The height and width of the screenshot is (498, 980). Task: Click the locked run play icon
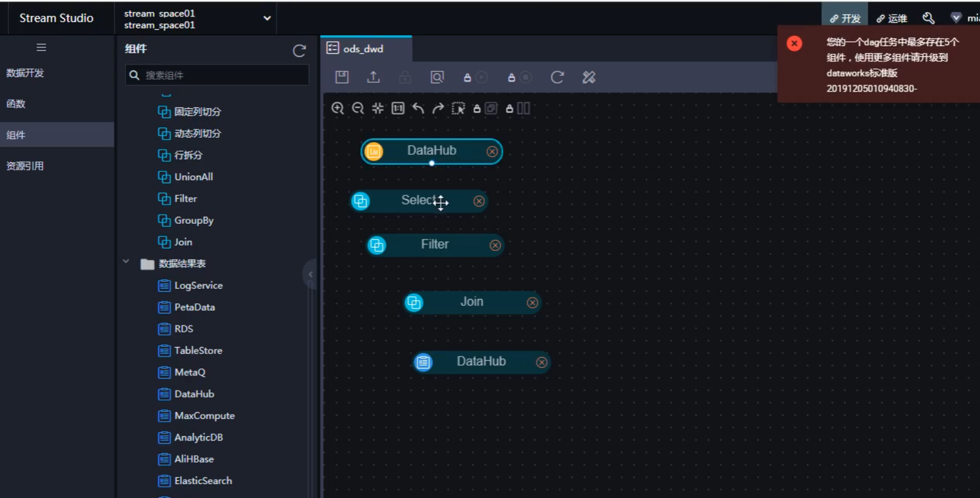476,77
